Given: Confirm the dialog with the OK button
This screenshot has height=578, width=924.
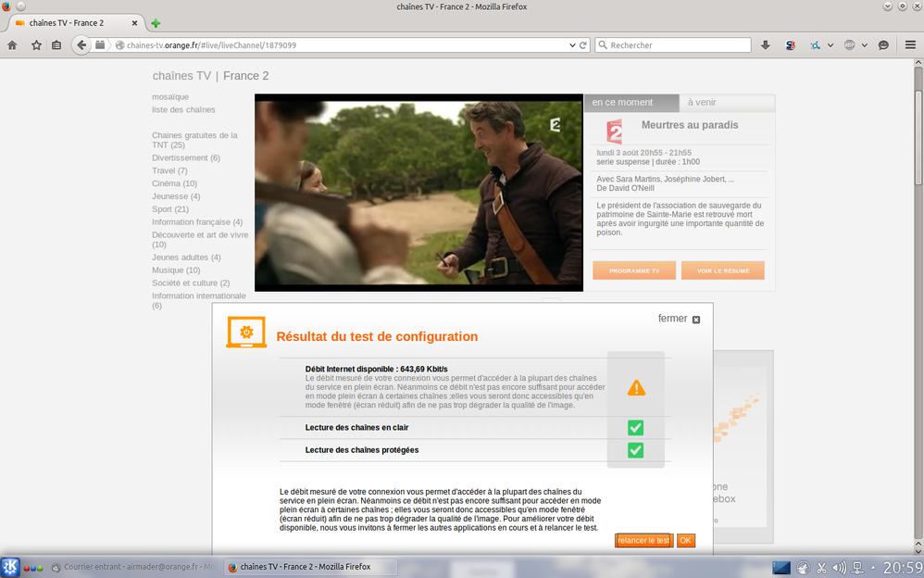Looking at the screenshot, I should click(x=685, y=540).
